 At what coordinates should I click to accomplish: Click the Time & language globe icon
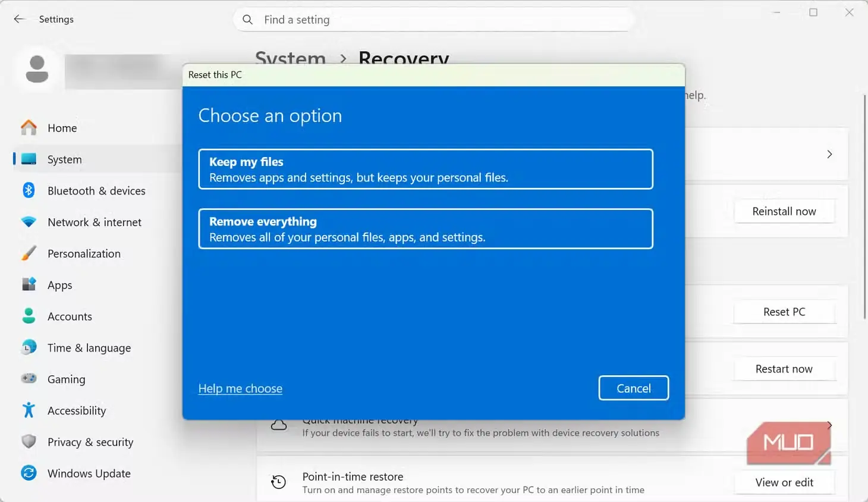tap(29, 347)
